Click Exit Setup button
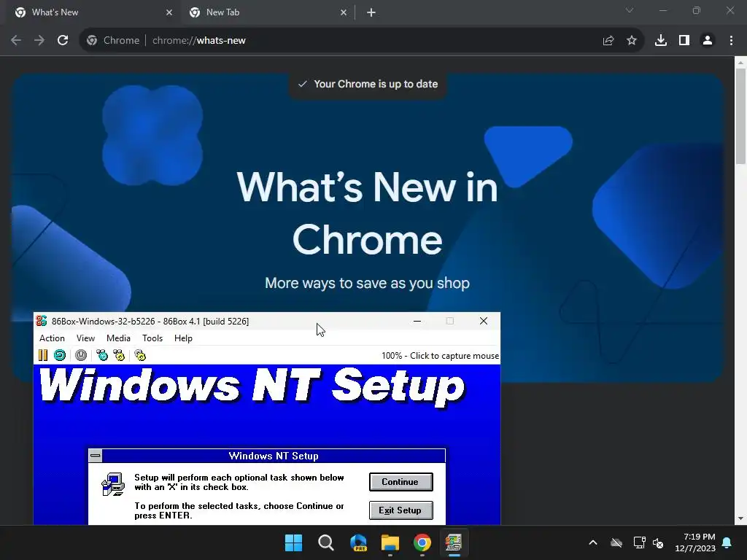This screenshot has height=560, width=747. coord(400,510)
